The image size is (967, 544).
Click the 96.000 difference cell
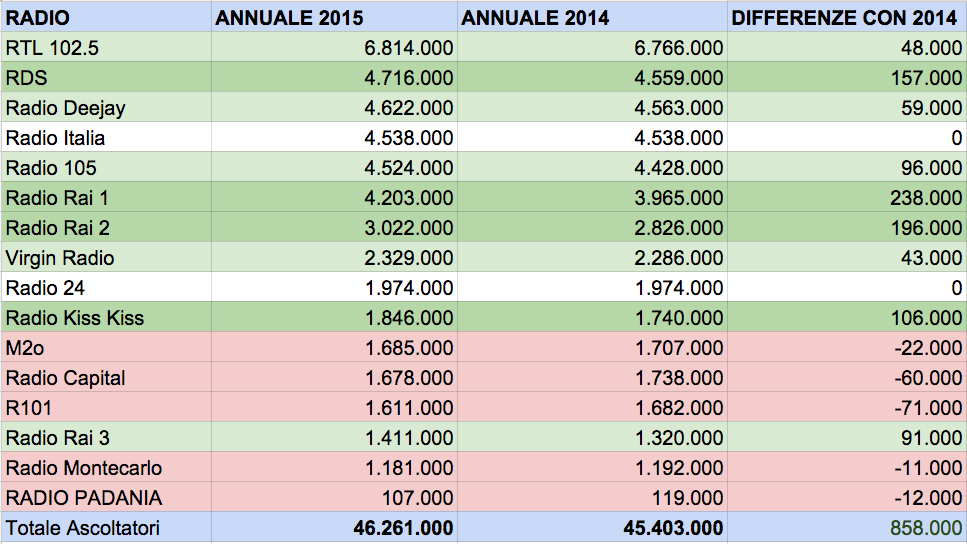tap(846, 168)
